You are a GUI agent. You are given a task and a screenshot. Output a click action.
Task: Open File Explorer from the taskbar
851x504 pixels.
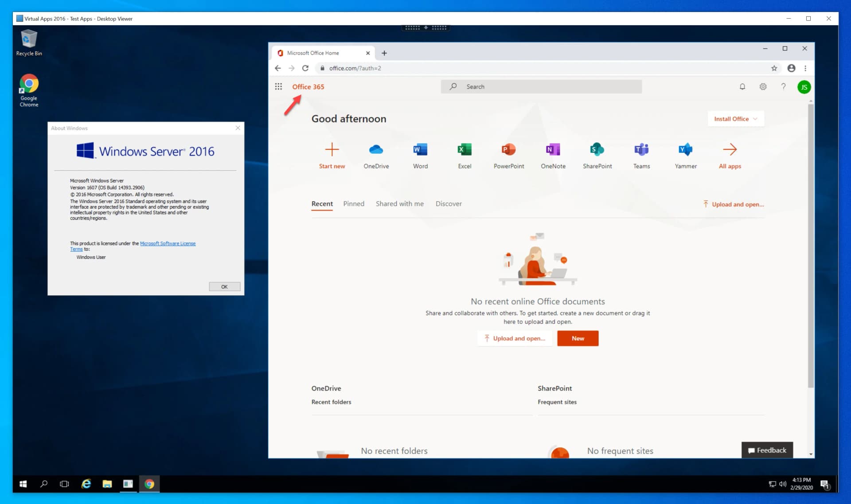[x=107, y=484]
